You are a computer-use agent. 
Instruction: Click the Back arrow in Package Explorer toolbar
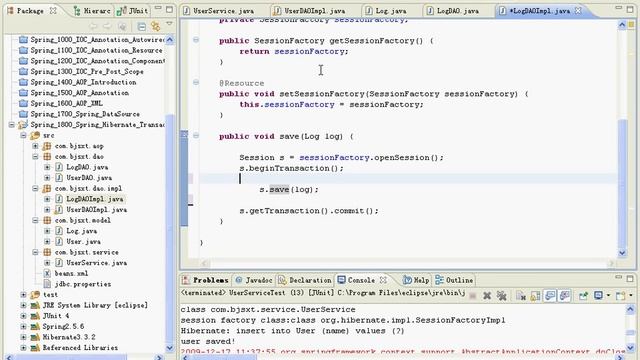point(93,27)
